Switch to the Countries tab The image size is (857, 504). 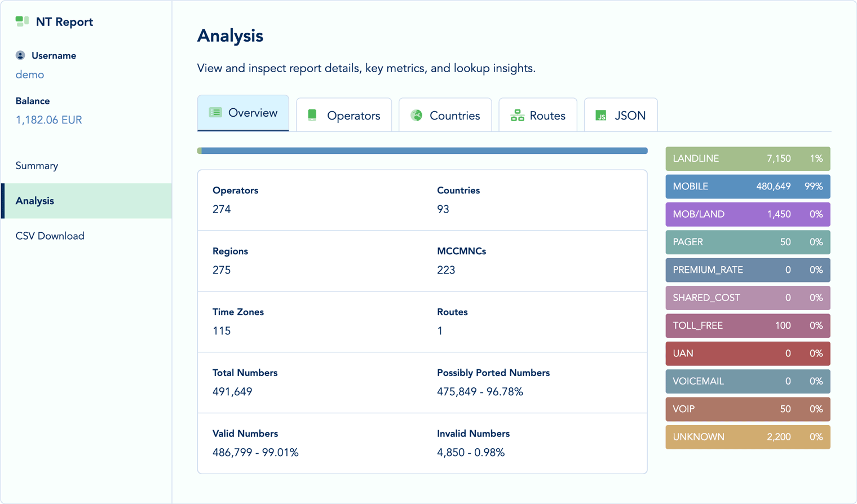click(x=445, y=116)
